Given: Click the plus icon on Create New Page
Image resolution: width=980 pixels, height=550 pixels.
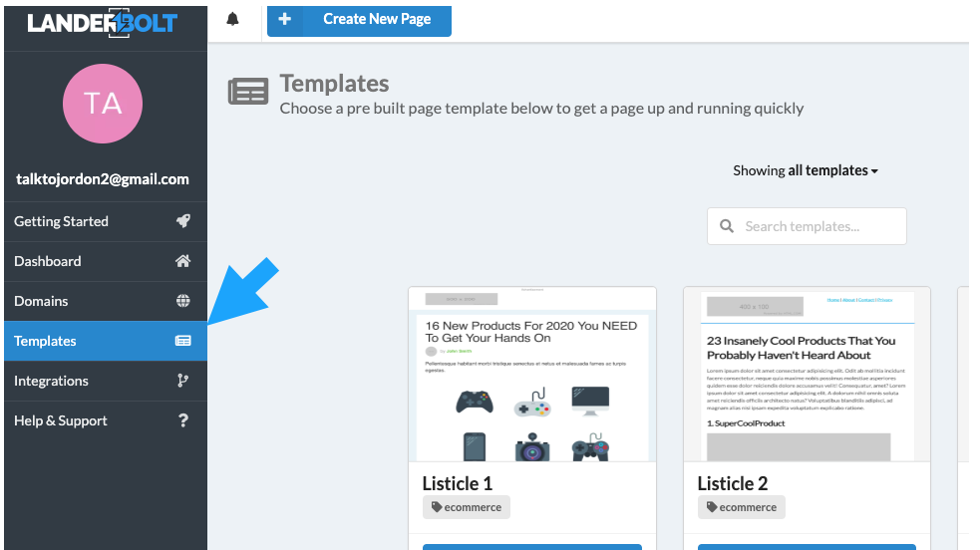Looking at the screenshot, I should pyautogui.click(x=284, y=19).
